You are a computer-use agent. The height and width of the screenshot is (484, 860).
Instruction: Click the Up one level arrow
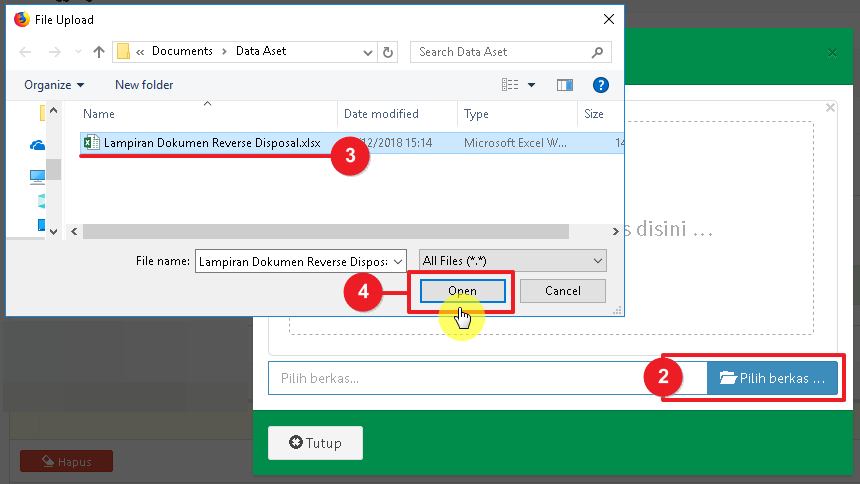[x=99, y=52]
